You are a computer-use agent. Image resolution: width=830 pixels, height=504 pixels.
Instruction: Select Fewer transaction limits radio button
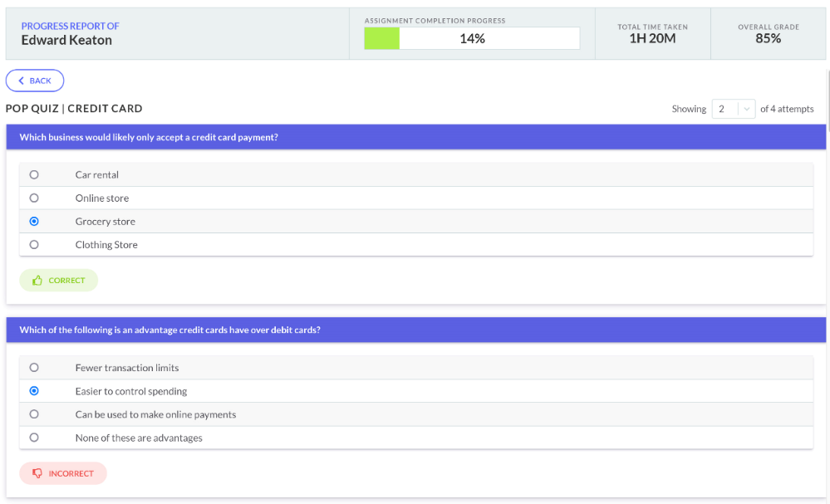(x=34, y=368)
